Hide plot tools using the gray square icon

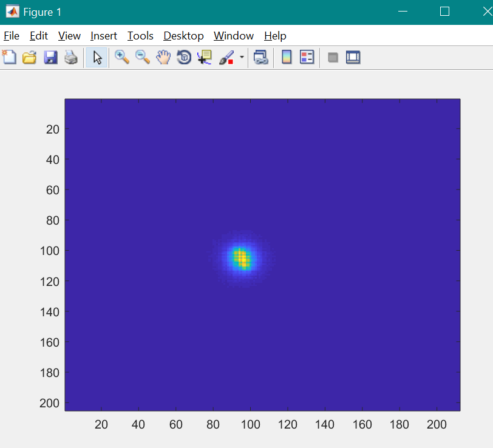(333, 58)
